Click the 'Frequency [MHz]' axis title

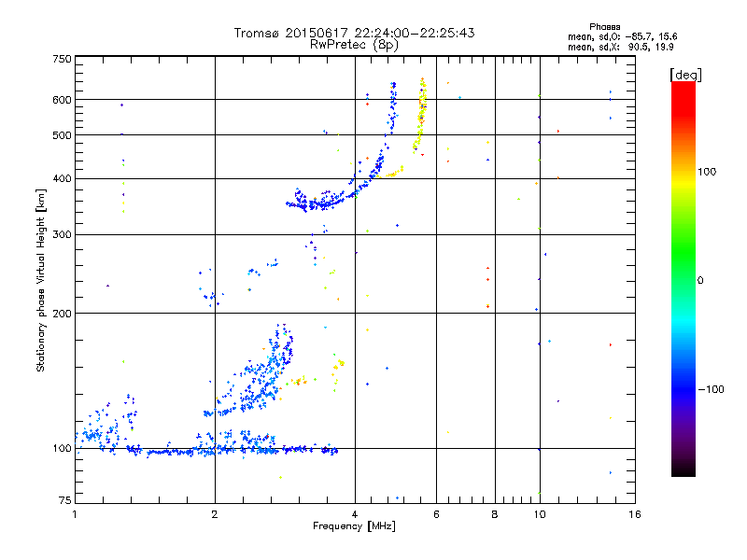[x=354, y=526]
